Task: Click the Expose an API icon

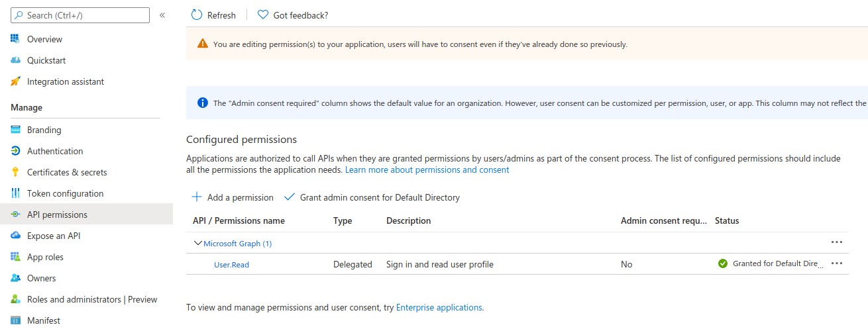Action: pyautogui.click(x=16, y=236)
